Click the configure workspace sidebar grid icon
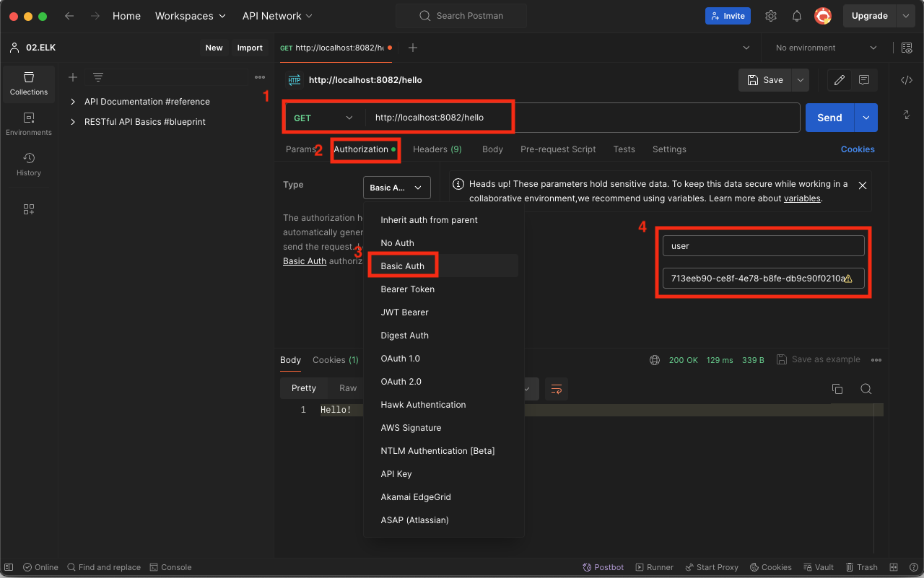Screen dimensions: 924x578 point(29,209)
